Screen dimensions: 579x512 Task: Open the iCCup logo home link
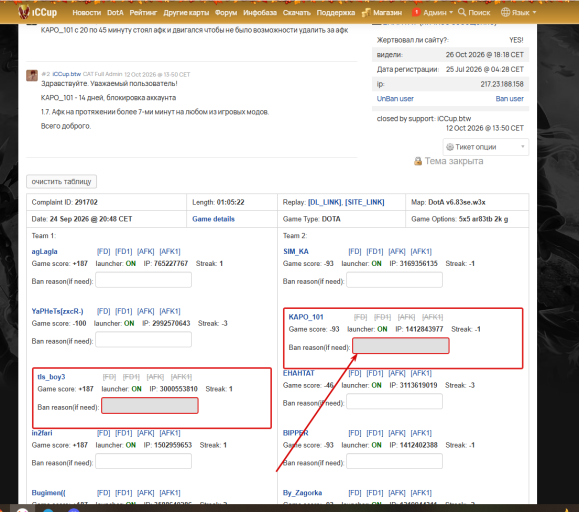[37, 12]
